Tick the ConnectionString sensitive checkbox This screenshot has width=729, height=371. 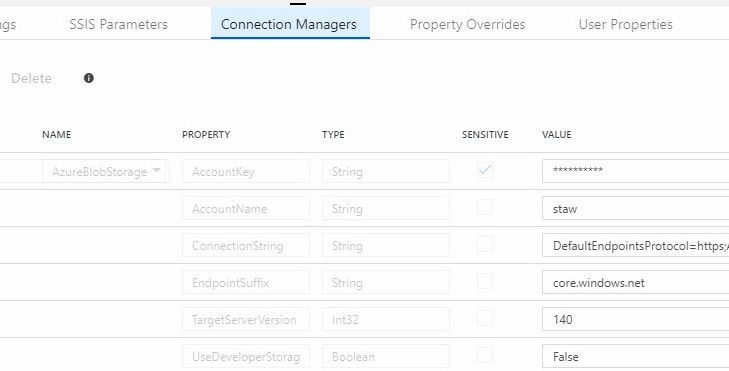point(485,245)
